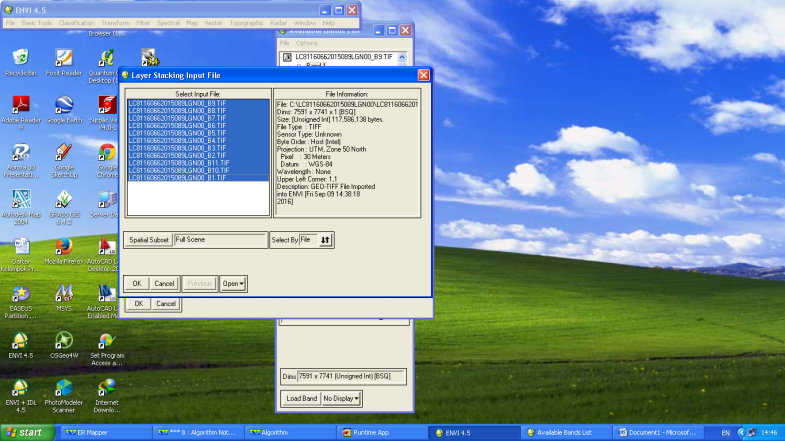Image resolution: width=785 pixels, height=441 pixels.
Task: Select file ending _B1.TIF in input list
Action: click(x=198, y=178)
